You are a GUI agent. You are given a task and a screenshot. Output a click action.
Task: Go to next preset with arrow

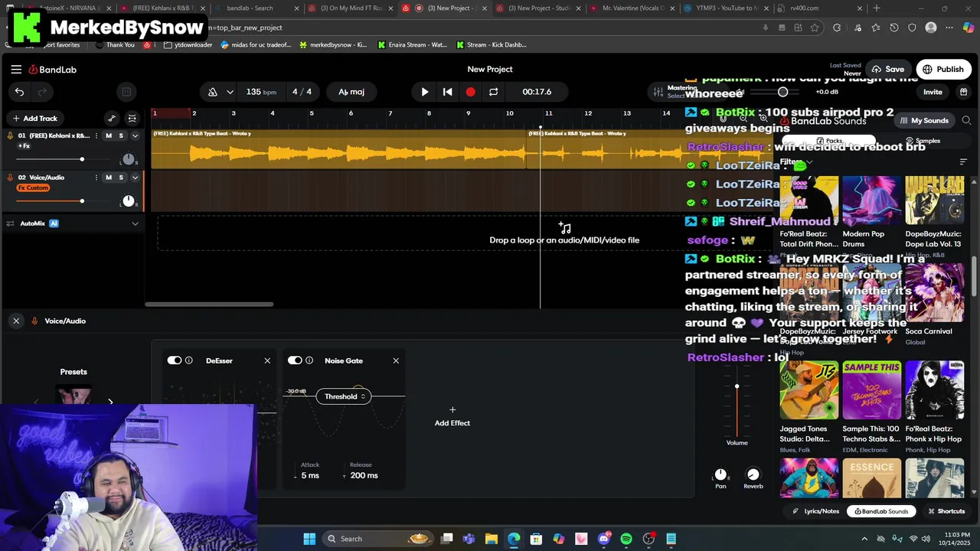[x=110, y=402]
